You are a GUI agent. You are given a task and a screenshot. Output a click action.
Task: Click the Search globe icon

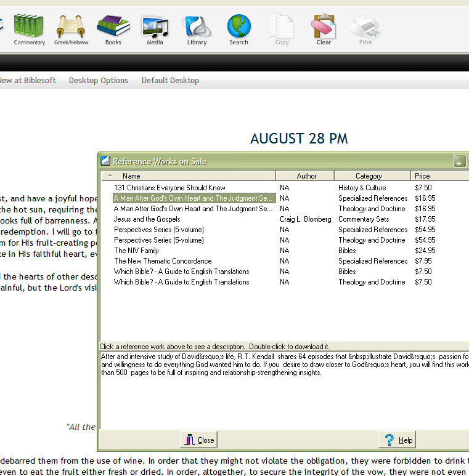coord(239,28)
